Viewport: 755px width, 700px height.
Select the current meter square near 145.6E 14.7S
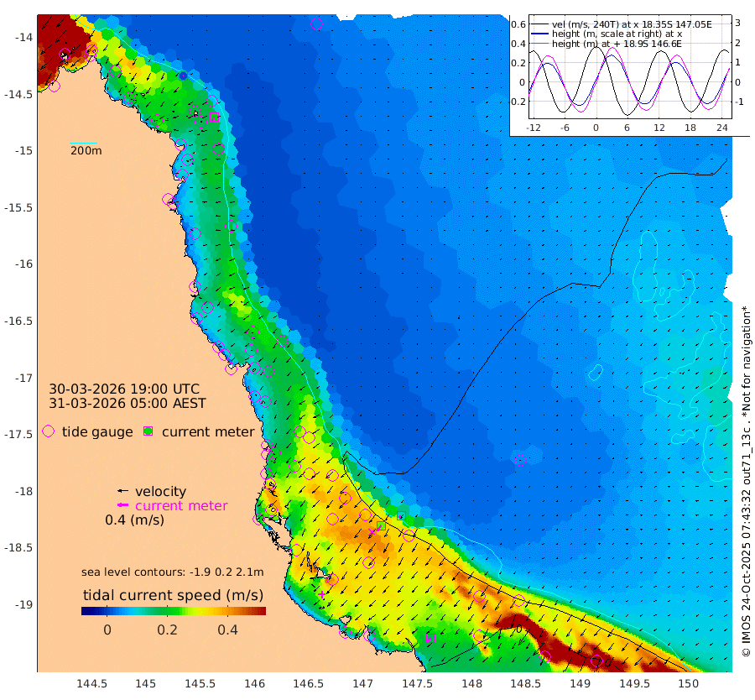pos(214,117)
